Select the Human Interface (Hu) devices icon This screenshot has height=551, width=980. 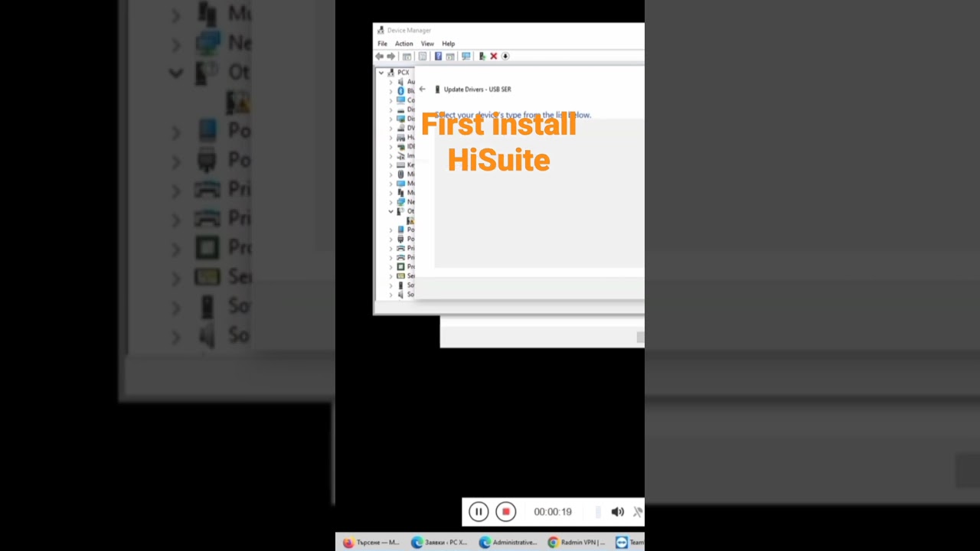[400, 137]
